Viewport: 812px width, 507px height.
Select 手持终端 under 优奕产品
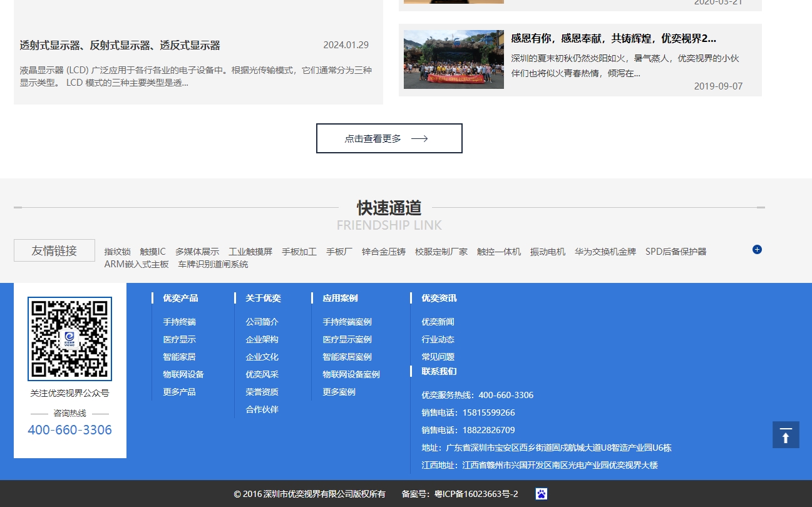179,322
